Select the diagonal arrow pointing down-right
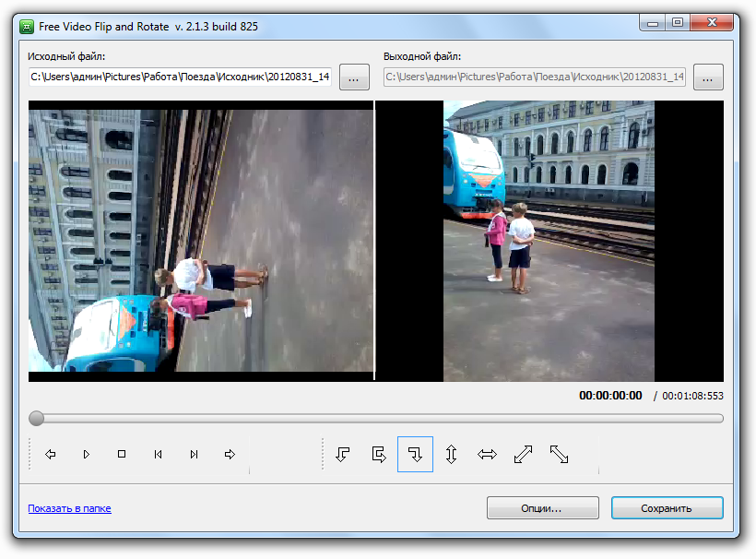 tap(559, 454)
